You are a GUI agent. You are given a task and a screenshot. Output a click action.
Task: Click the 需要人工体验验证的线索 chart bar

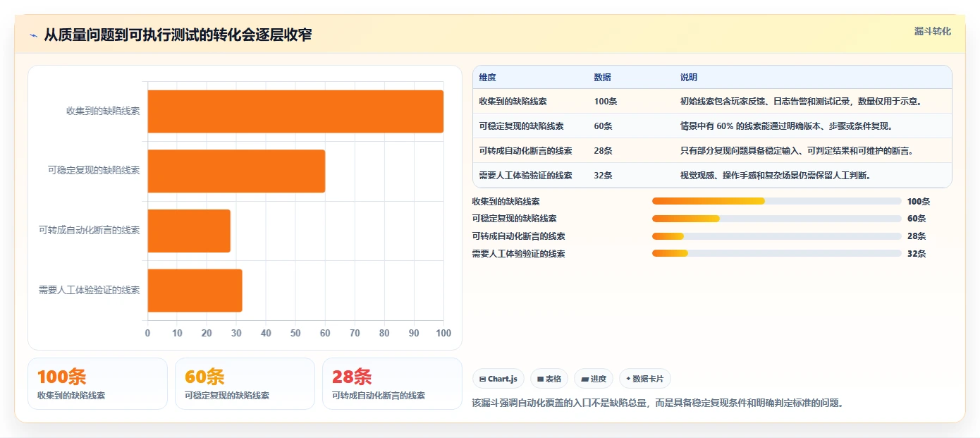click(x=195, y=290)
